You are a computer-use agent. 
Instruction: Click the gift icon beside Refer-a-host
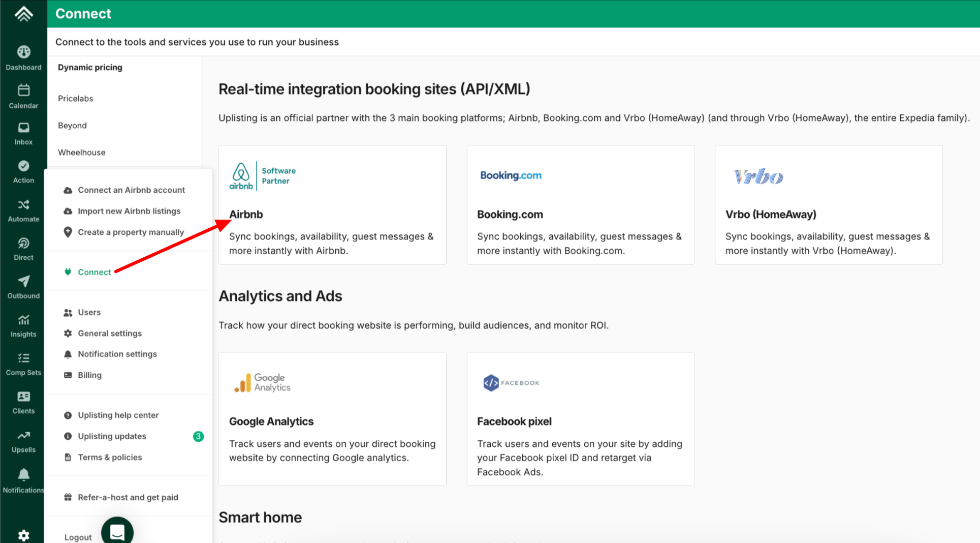(68, 497)
